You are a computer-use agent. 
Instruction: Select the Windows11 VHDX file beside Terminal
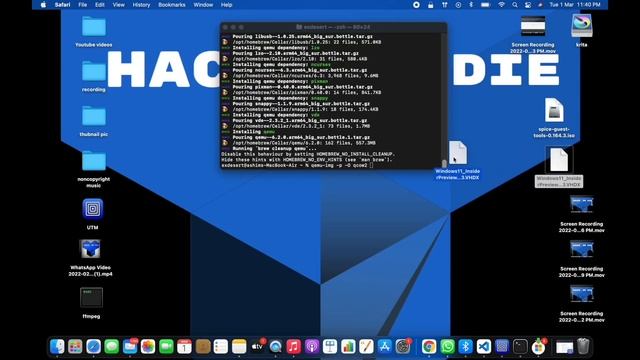[458, 153]
